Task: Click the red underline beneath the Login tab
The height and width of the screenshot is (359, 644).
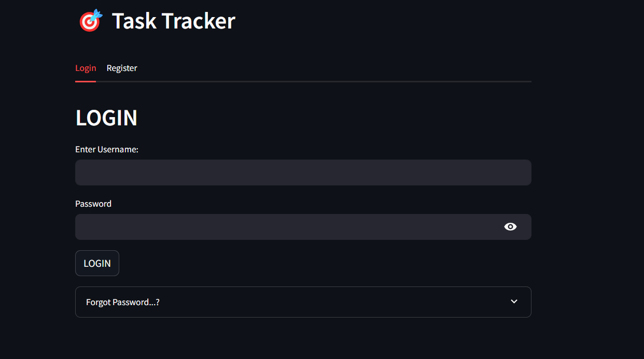Action: (86, 81)
